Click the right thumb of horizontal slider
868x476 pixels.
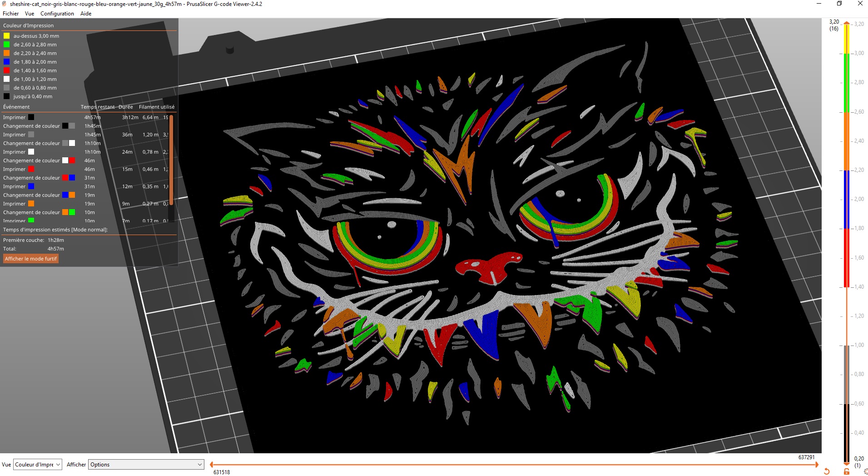pos(816,465)
